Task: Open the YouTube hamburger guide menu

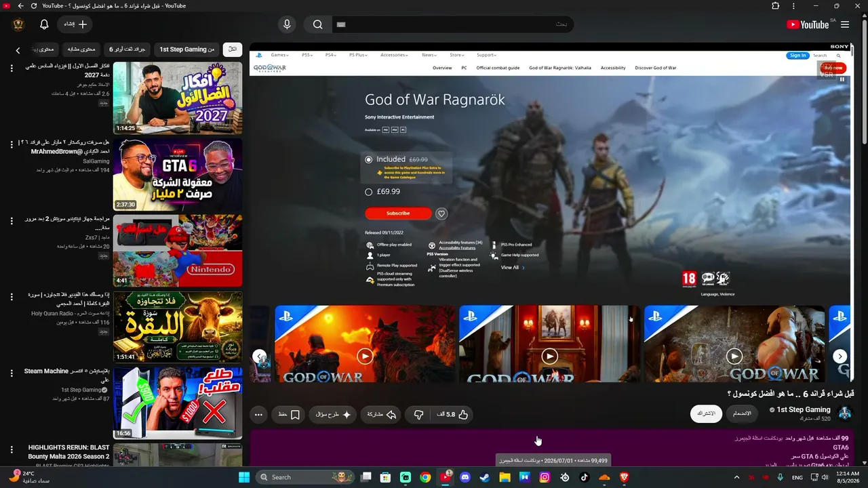Action: pos(845,24)
